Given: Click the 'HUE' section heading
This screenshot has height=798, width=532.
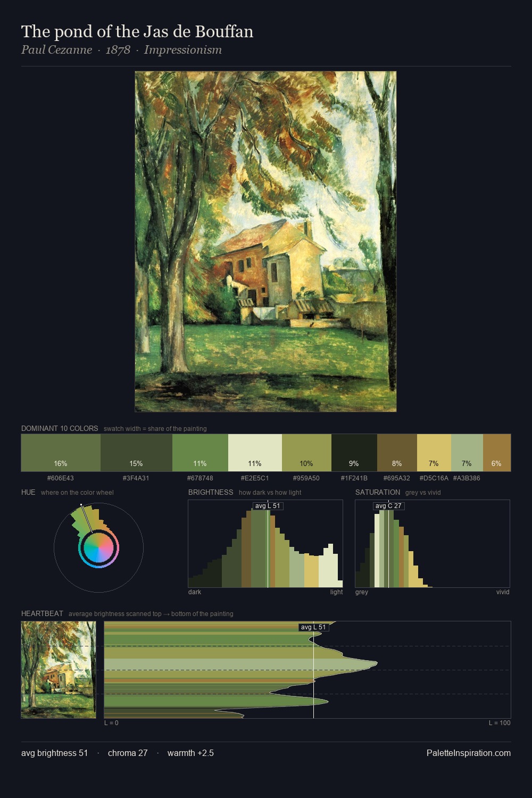Looking at the screenshot, I should pyautogui.click(x=28, y=492).
